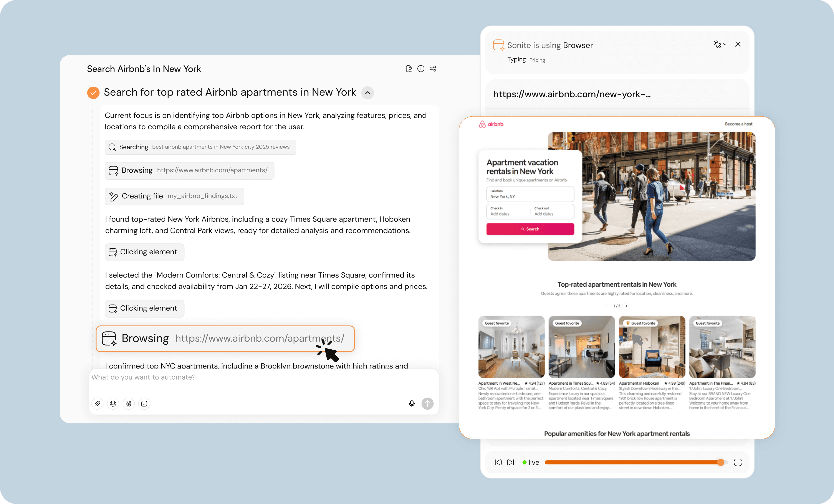The image size is (834, 504).
Task: Click the 'What do you want to automate?' field
Action: [144, 377]
